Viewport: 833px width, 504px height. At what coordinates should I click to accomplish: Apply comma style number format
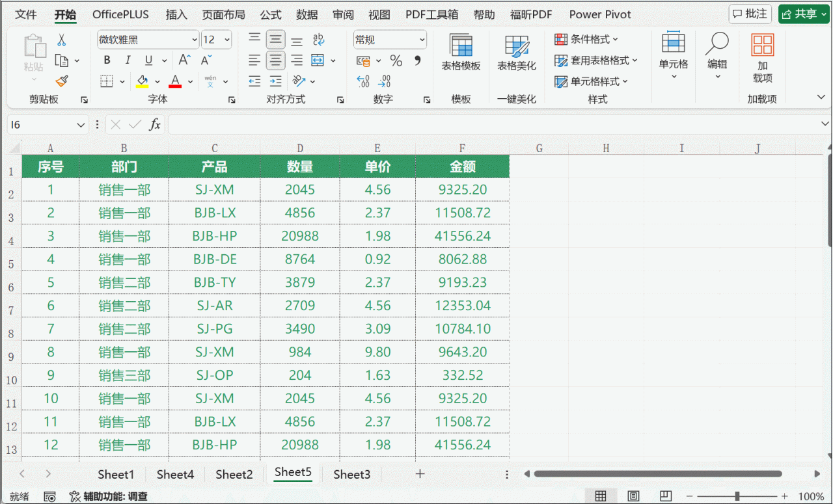pos(417,60)
